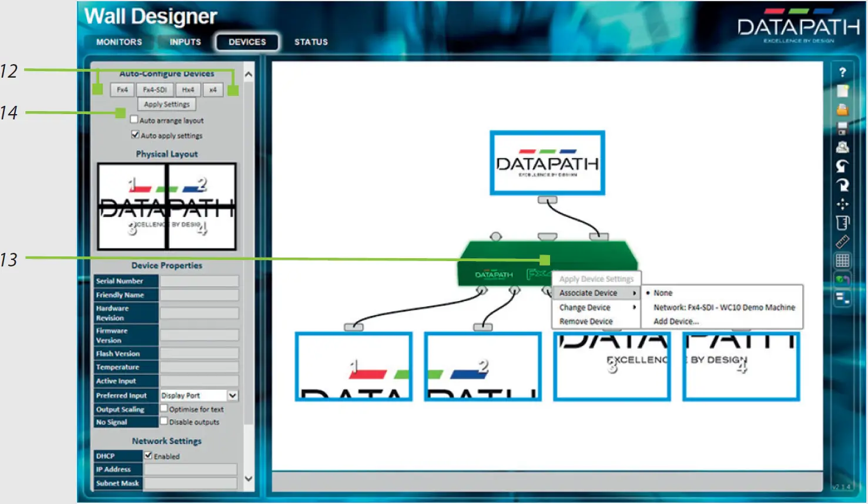Open print preview from right toolbar
The image size is (868, 504).
(x=843, y=146)
